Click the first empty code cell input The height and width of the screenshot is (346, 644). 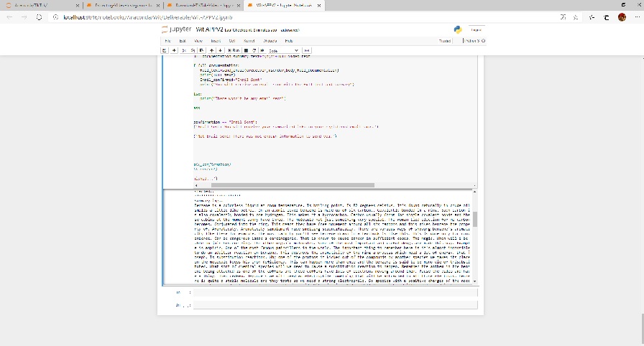click(336, 292)
